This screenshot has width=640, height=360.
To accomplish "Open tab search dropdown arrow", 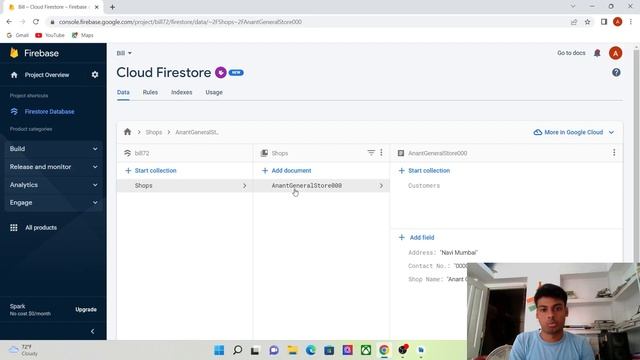I will (x=573, y=7).
